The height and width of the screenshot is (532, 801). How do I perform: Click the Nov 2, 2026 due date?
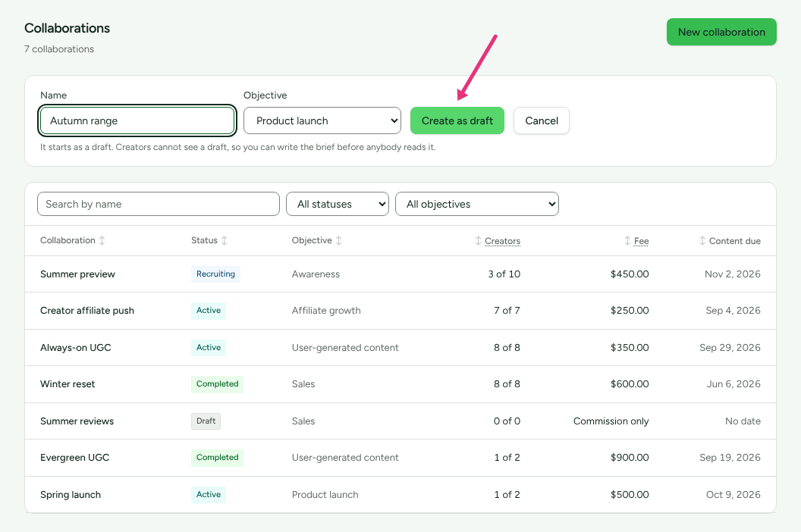point(733,274)
